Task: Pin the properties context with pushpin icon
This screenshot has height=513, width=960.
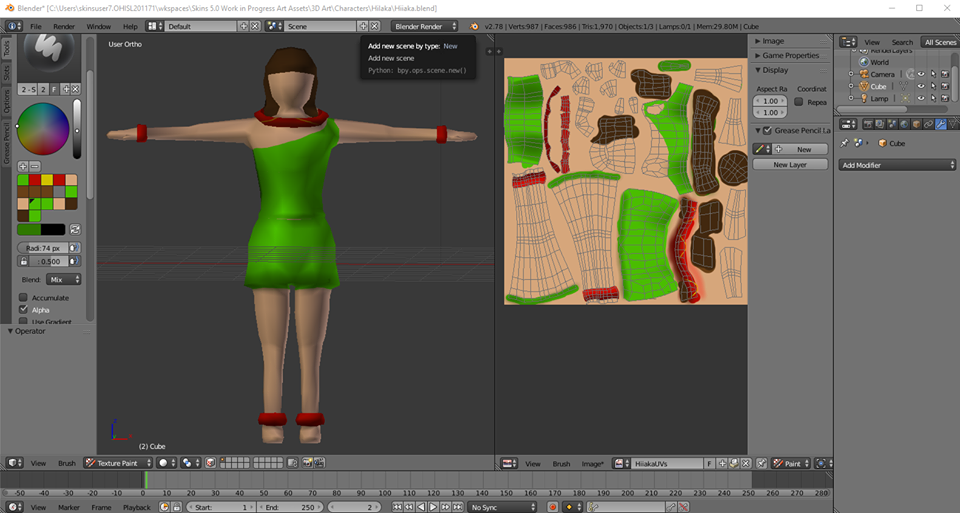Action: point(844,143)
